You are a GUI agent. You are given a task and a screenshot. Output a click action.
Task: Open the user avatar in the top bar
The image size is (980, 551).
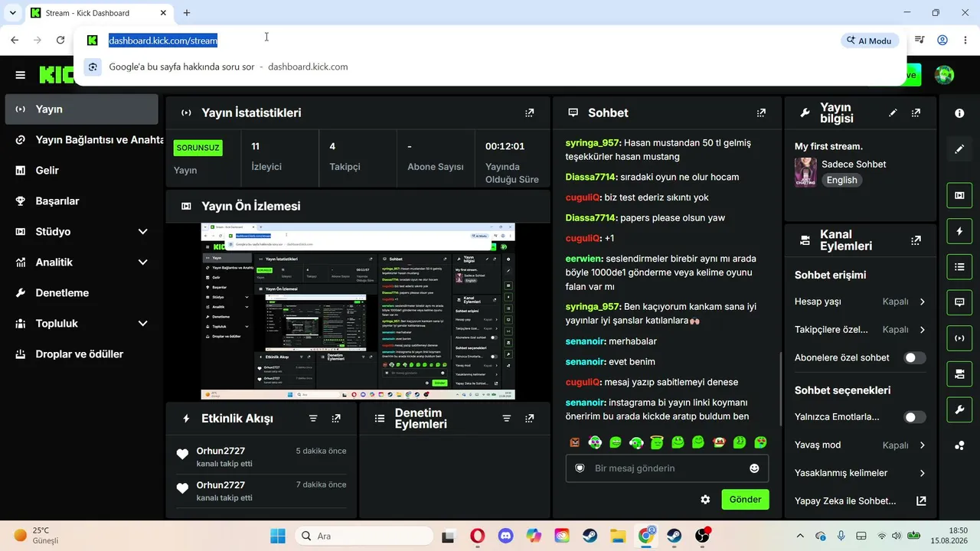click(945, 75)
